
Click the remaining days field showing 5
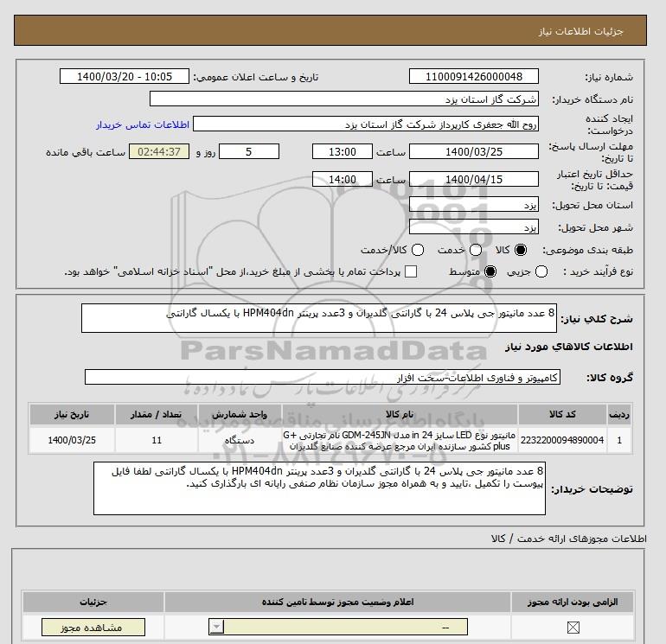249,151
